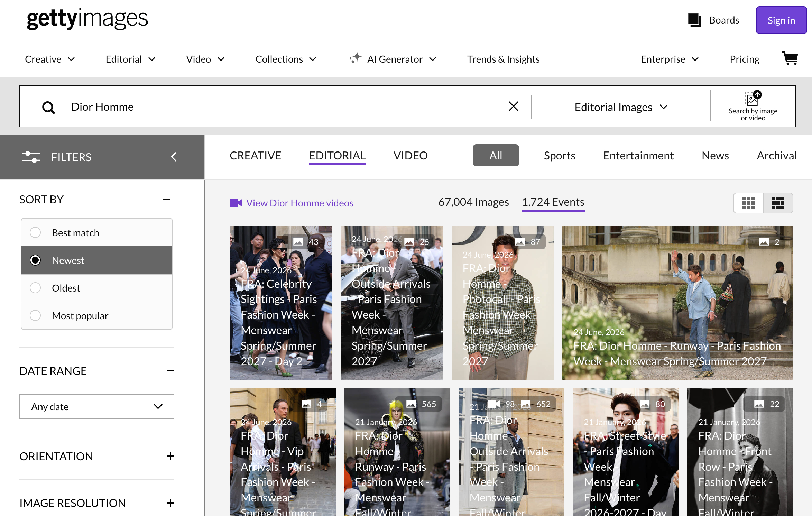The height and width of the screenshot is (516, 812).
Task: Open Search by image or video
Action: [x=753, y=106]
